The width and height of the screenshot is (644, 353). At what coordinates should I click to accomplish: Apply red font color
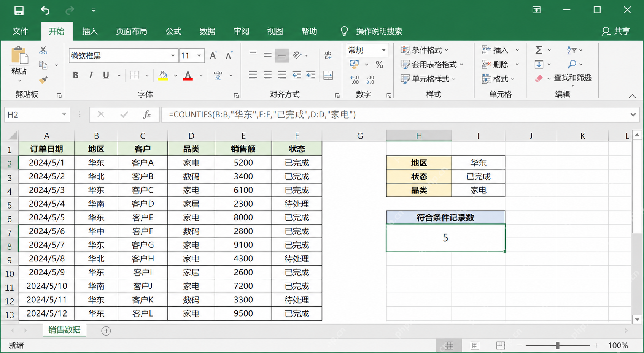pos(188,75)
